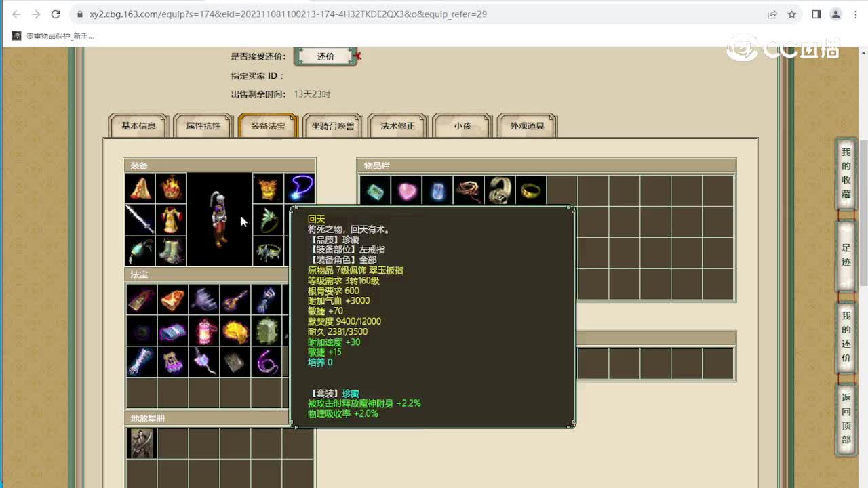
Task: Select the pink heart inventory item
Action: click(x=406, y=190)
